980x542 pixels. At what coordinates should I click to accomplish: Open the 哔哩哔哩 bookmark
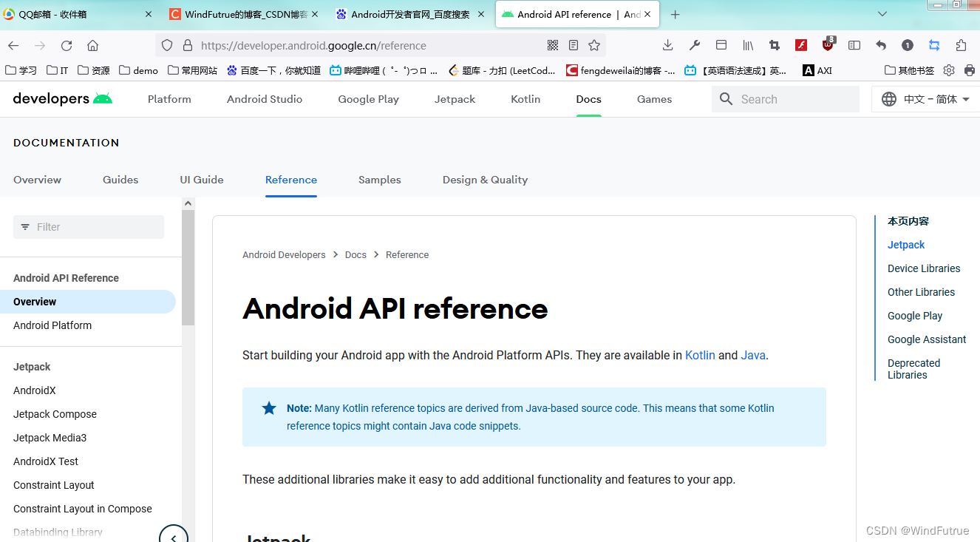[x=384, y=70]
